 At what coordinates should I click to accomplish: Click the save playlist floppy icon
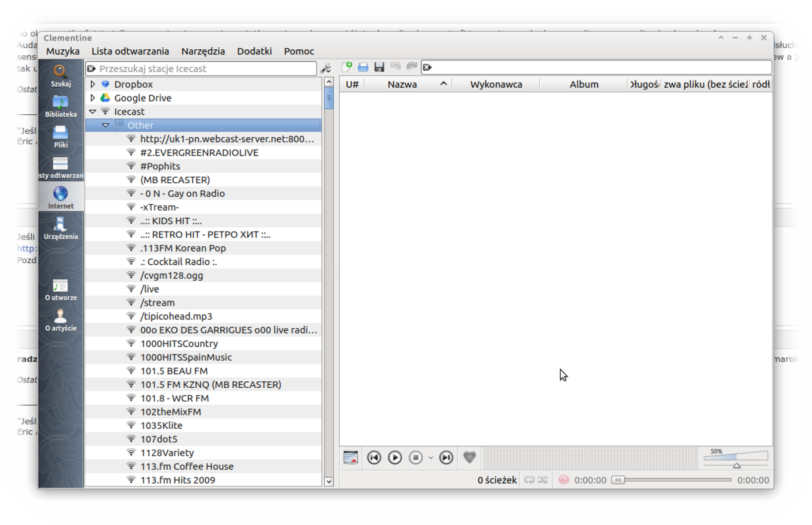coord(379,67)
